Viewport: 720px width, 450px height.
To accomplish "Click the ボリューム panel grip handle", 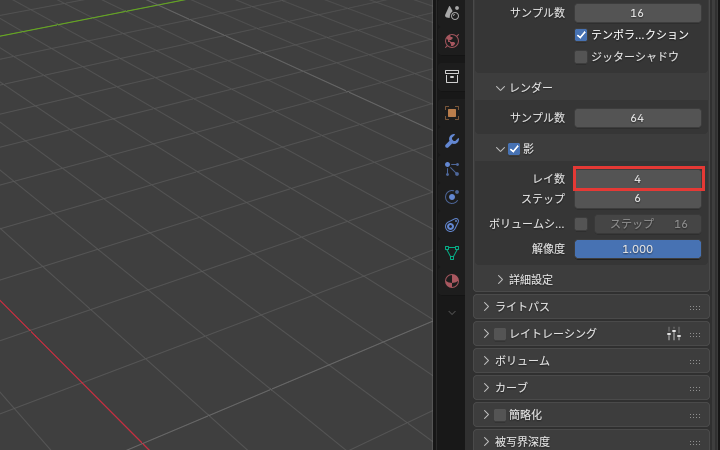I will click(x=695, y=362).
